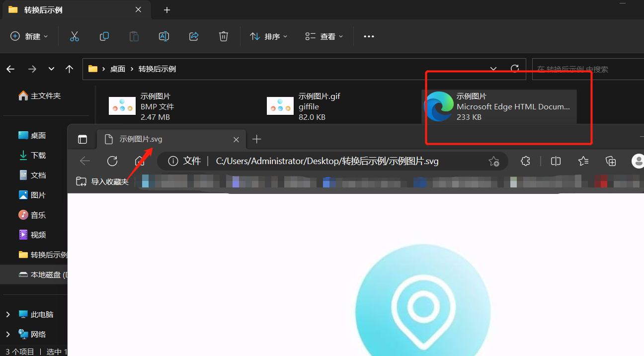Click the 导入收藏夹 button
This screenshot has height=356, width=644.
102,181
